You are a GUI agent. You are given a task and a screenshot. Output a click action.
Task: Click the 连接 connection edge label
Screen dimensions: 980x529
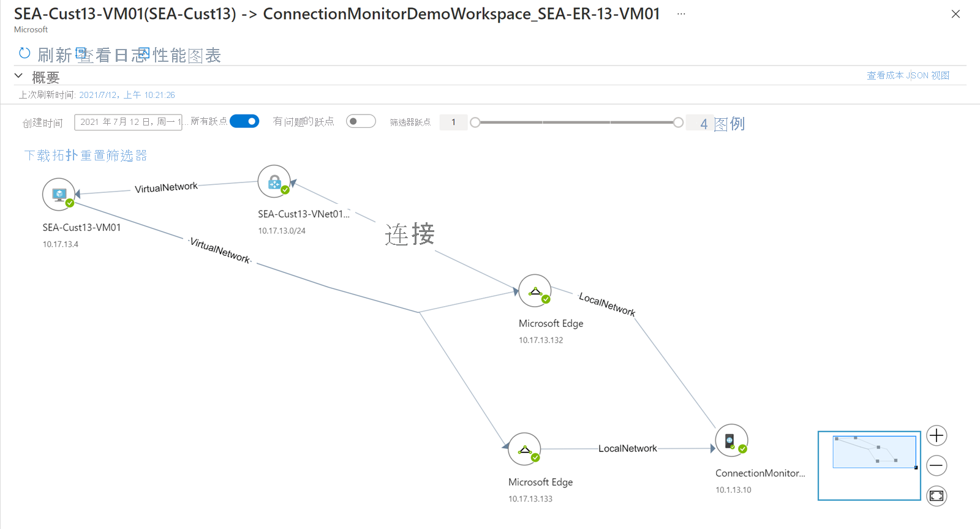(410, 234)
